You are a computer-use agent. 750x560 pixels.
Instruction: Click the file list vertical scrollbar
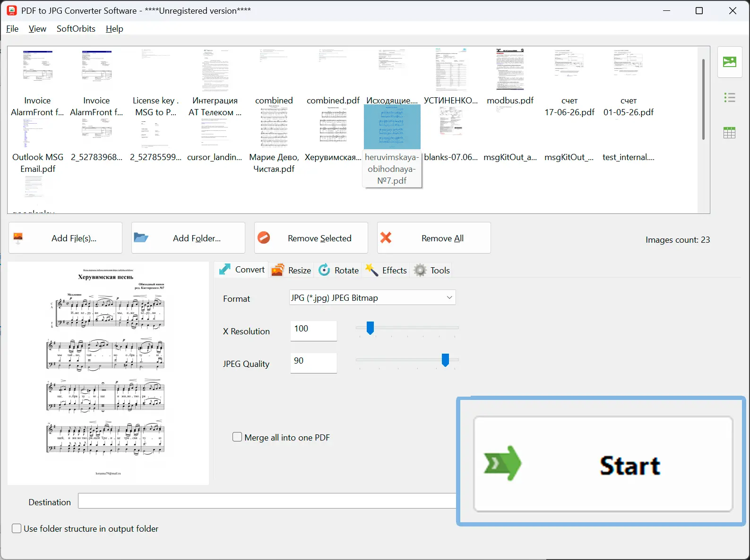point(703,99)
